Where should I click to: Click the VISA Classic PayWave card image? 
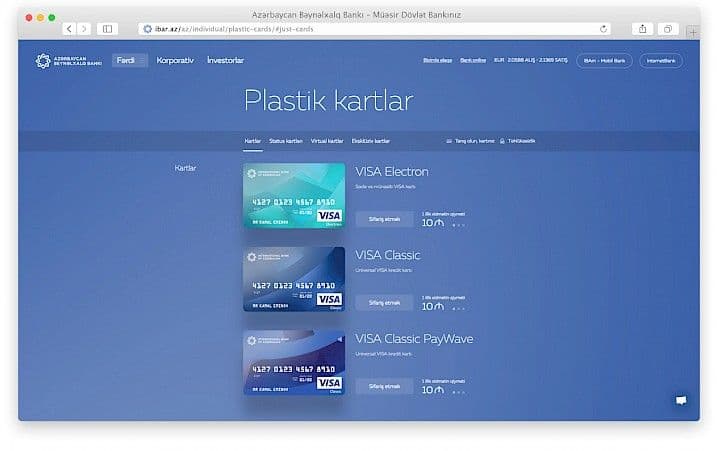click(x=294, y=363)
